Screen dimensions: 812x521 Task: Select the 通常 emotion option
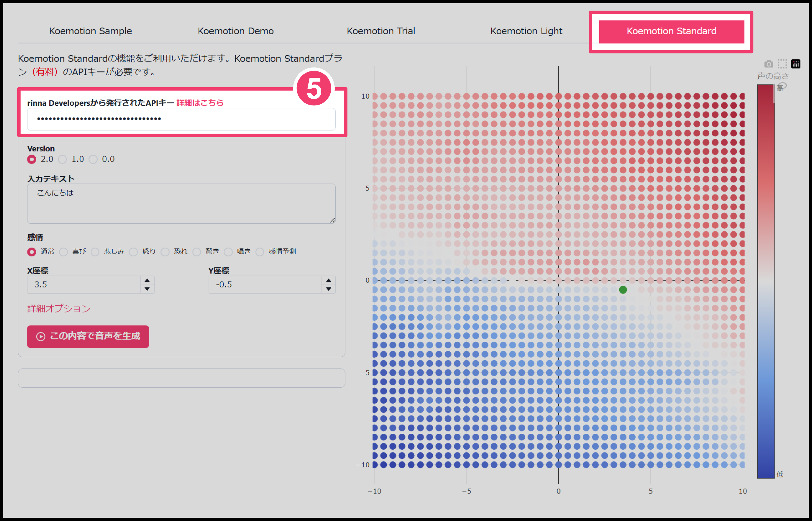[x=32, y=252]
